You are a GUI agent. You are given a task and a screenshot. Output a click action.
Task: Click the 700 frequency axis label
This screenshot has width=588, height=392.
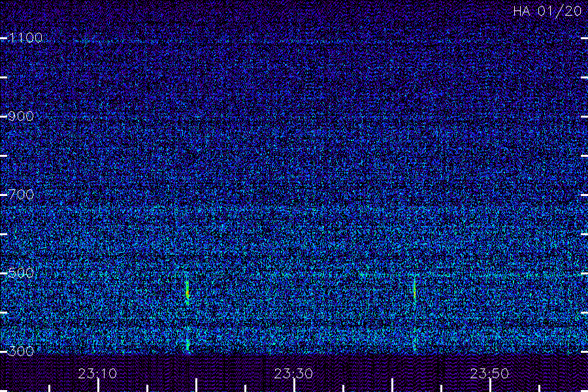[x=21, y=194]
